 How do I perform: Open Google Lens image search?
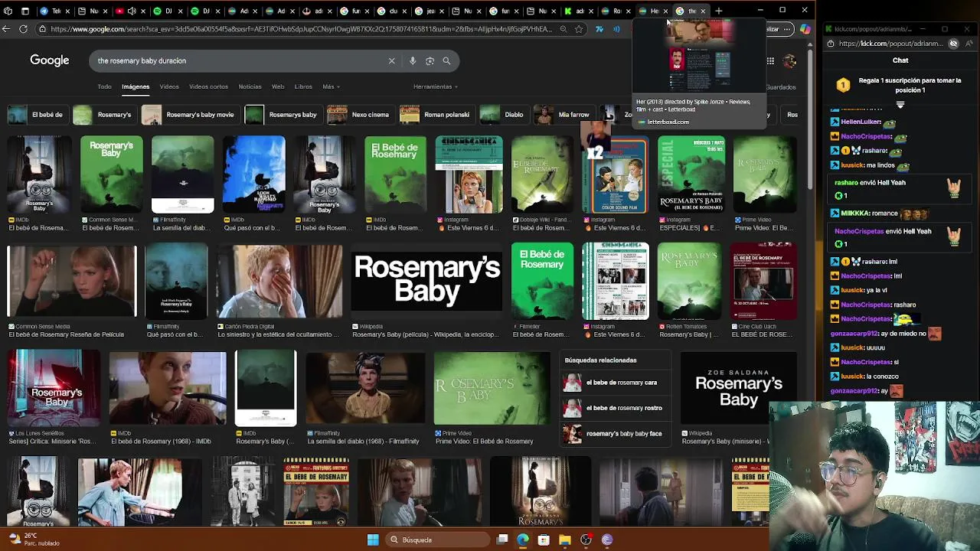(x=430, y=60)
